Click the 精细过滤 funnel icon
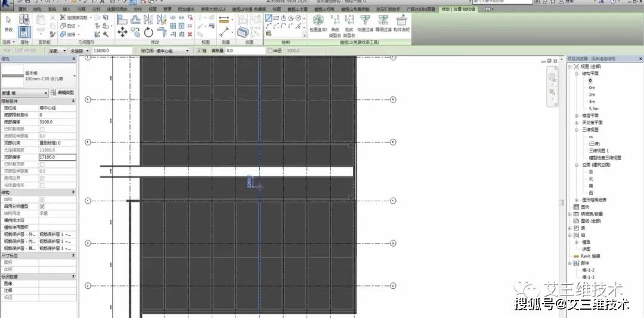 tap(383, 20)
